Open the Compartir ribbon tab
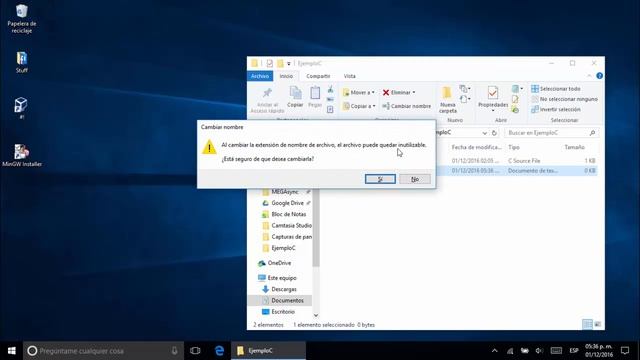This screenshot has height=360, width=640. coord(318,76)
